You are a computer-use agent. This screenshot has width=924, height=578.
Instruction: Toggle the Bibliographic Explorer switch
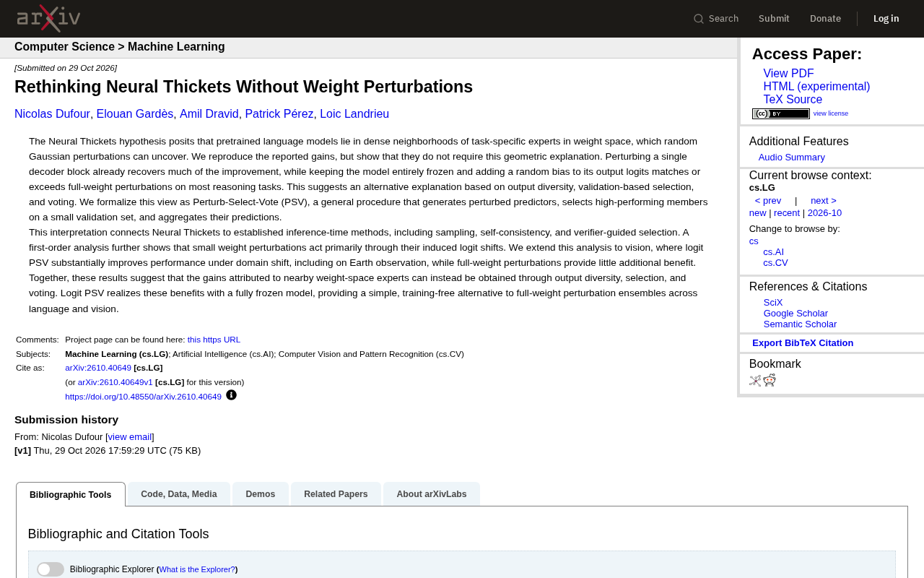click(51, 569)
